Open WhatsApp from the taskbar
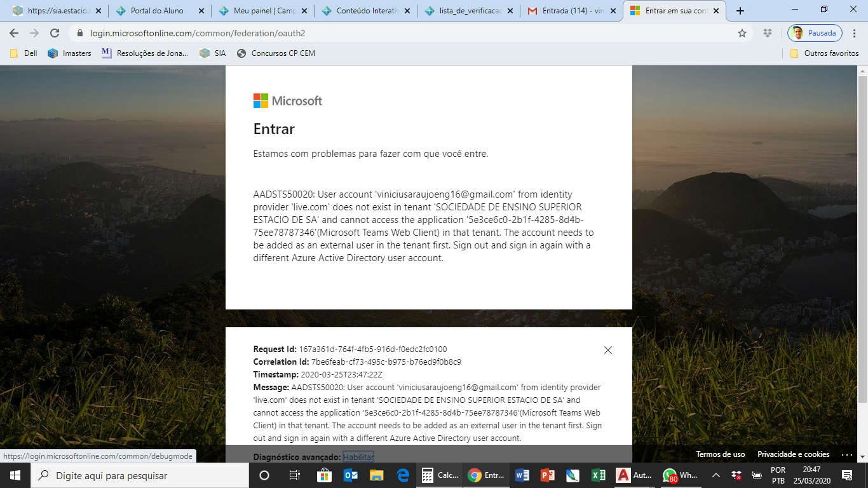The height and width of the screenshot is (488, 868). (x=680, y=475)
